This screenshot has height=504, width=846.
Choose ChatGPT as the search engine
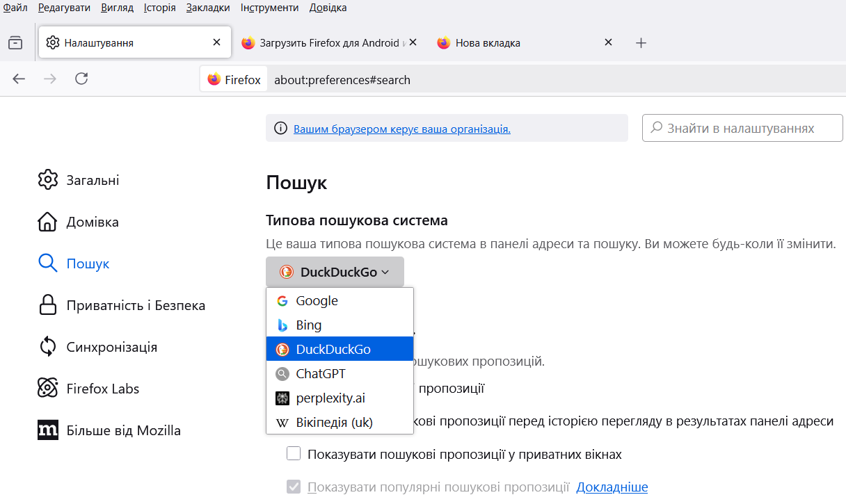tap(340, 374)
